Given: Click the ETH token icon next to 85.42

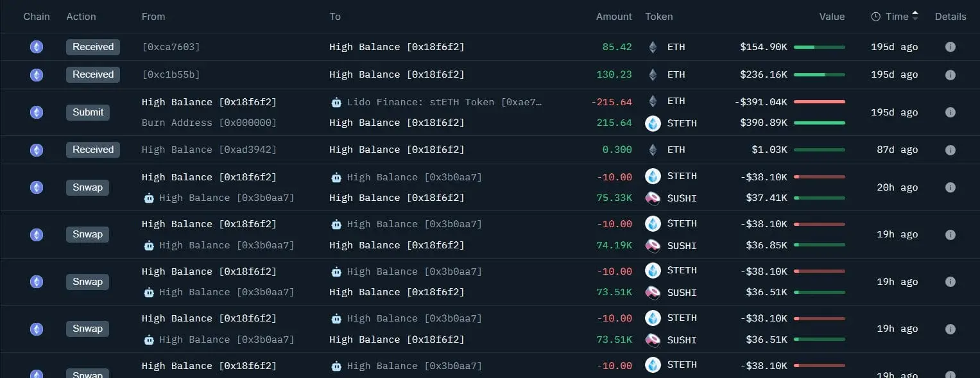Looking at the screenshot, I should 653,47.
